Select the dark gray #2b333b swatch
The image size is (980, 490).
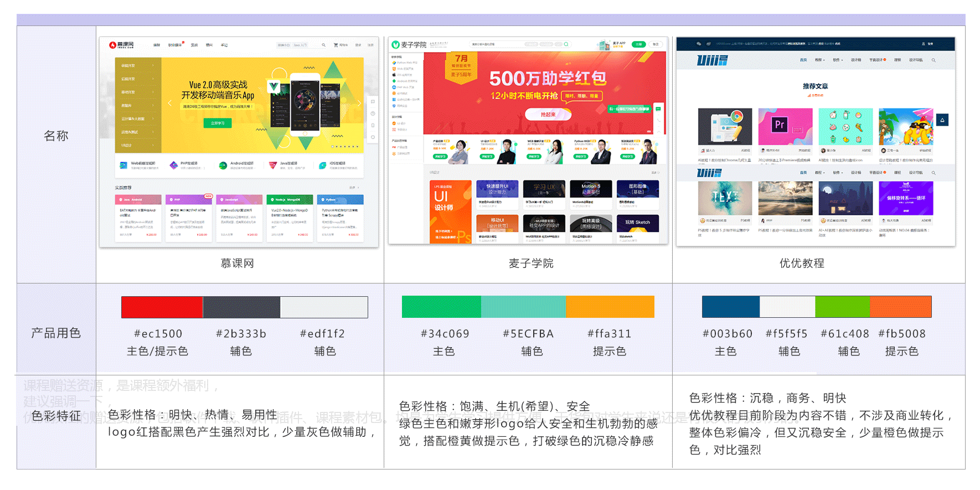click(241, 307)
